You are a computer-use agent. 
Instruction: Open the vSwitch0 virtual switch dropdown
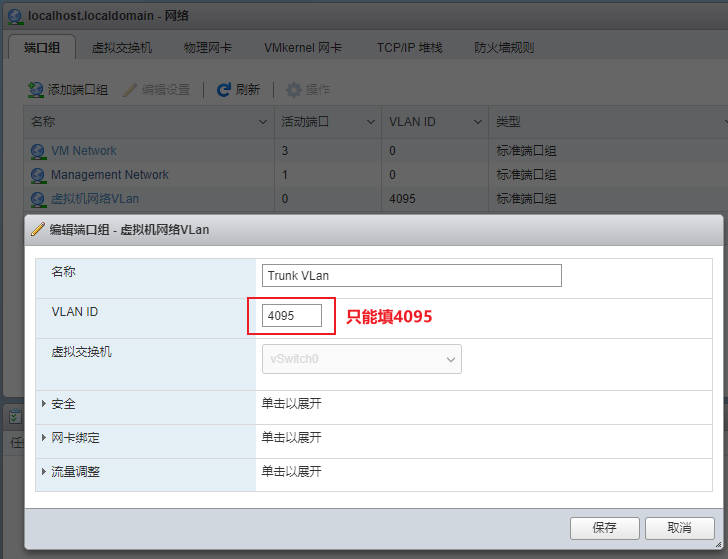point(361,359)
